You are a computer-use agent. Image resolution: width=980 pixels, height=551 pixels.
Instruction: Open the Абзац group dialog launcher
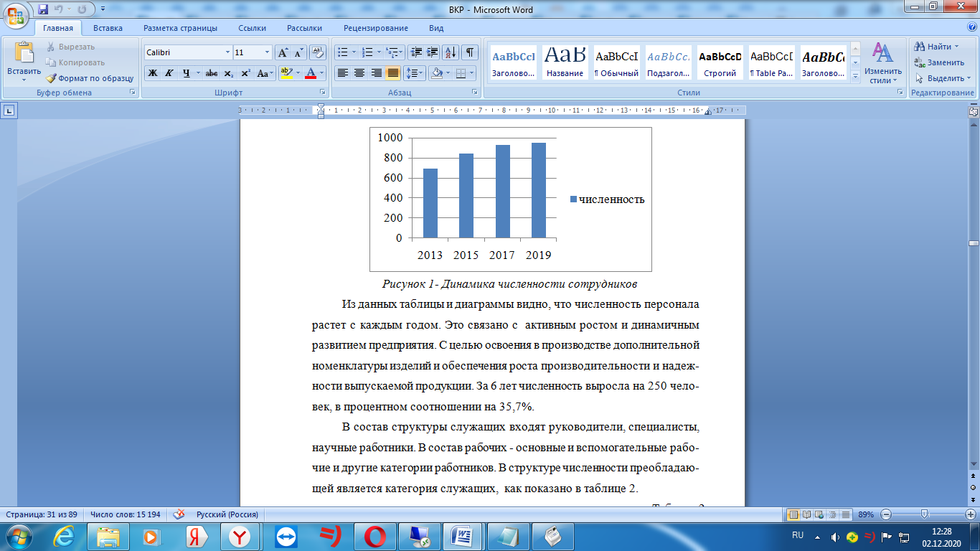point(475,93)
